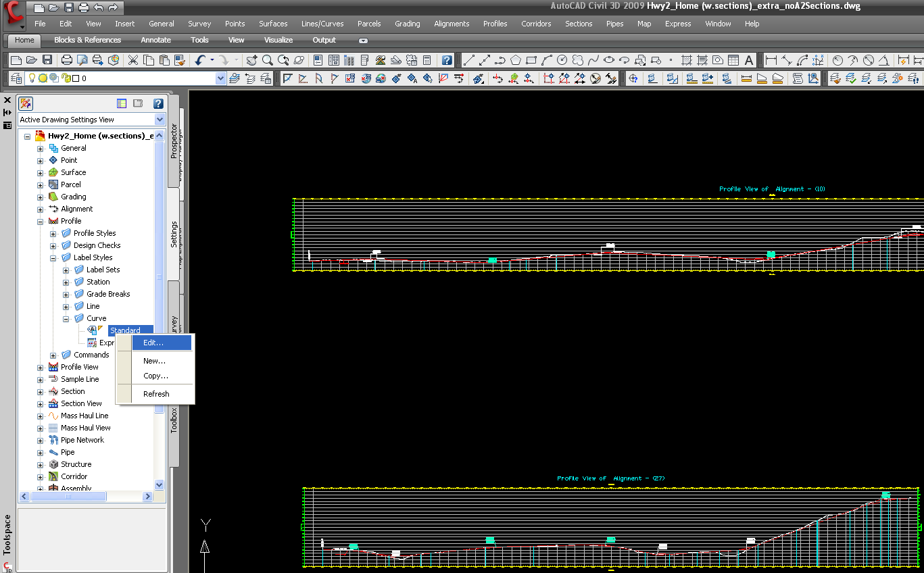
Task: Toggle layer 0 freeze sun icon
Action: coord(43,78)
